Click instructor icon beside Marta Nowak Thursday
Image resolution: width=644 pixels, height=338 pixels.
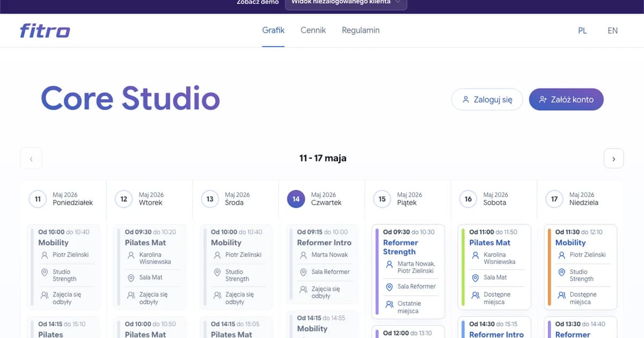click(x=303, y=255)
